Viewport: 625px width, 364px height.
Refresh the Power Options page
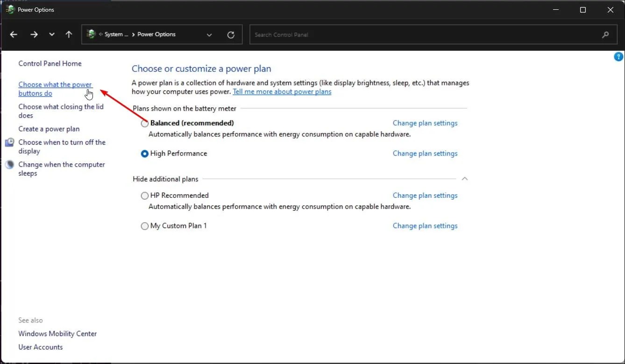(231, 34)
